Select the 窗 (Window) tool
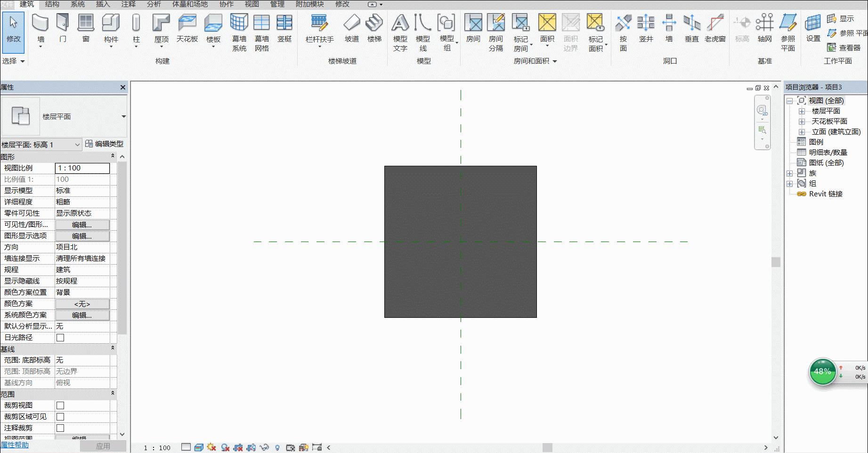The height and width of the screenshot is (453, 868). [86, 28]
